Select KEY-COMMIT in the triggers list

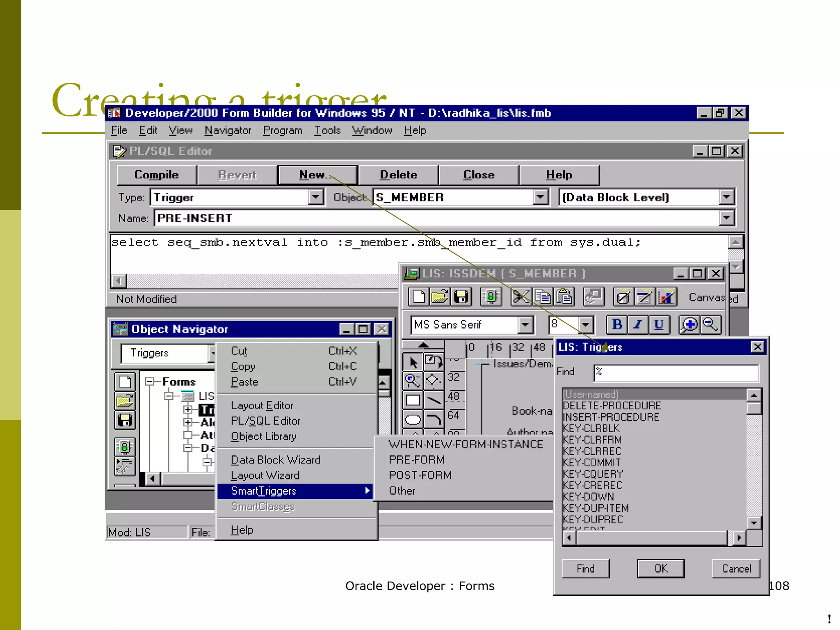[654, 463]
